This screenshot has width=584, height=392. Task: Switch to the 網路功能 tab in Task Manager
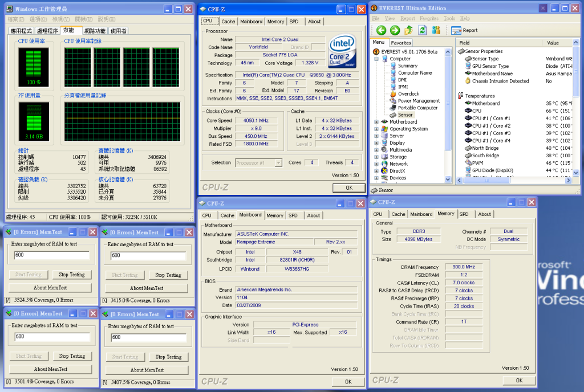click(95, 31)
